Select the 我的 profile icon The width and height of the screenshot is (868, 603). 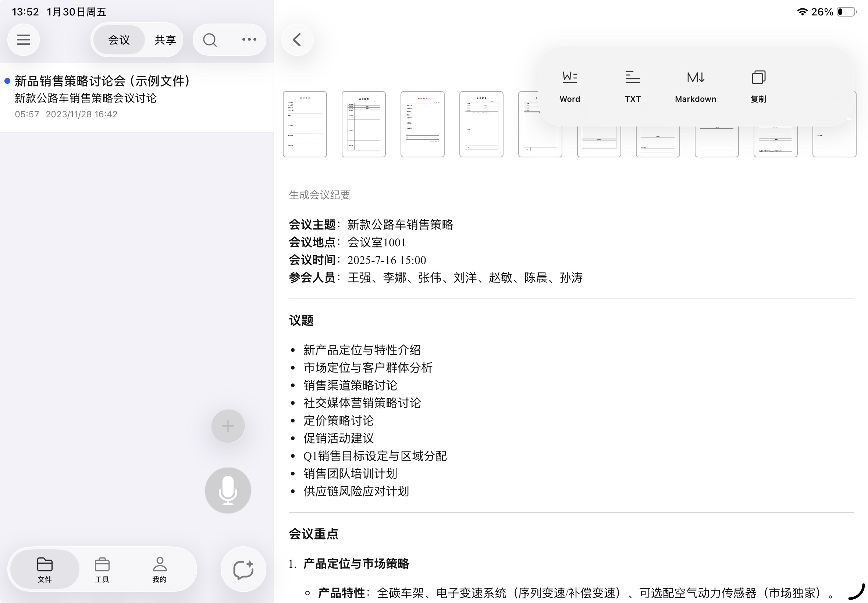tap(160, 570)
